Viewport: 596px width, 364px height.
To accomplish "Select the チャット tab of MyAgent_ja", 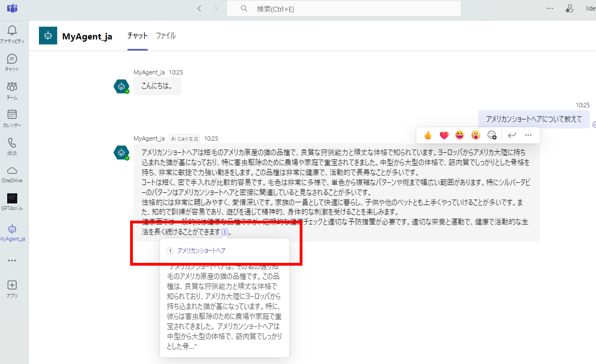I will 137,34.
